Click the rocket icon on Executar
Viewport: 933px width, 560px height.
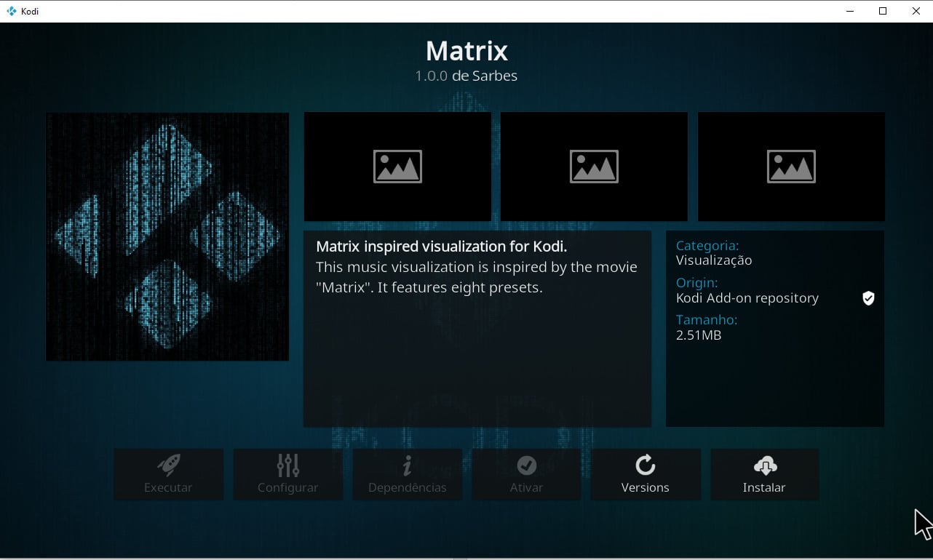[169, 465]
